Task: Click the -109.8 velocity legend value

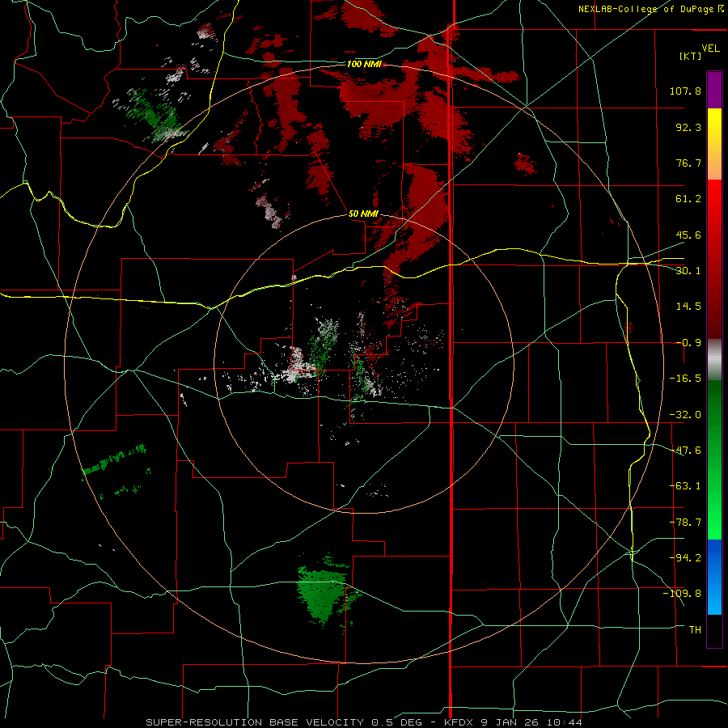Action: click(x=682, y=594)
